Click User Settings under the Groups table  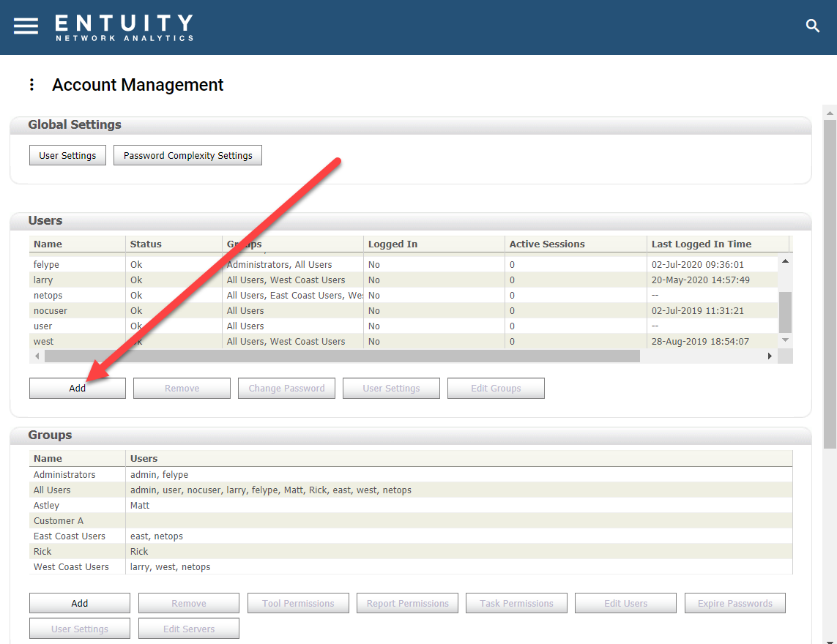point(80,629)
